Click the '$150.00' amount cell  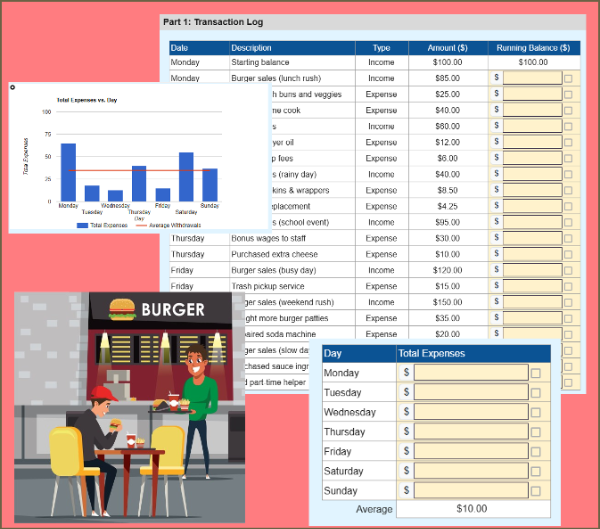coord(447,302)
